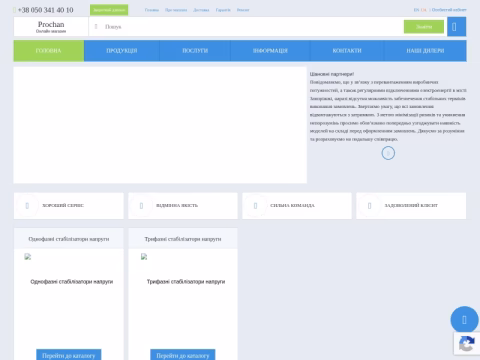Image resolution: width=480 pixels, height=360 pixels.
Task: Switch language to UA
Action: tap(424, 10)
